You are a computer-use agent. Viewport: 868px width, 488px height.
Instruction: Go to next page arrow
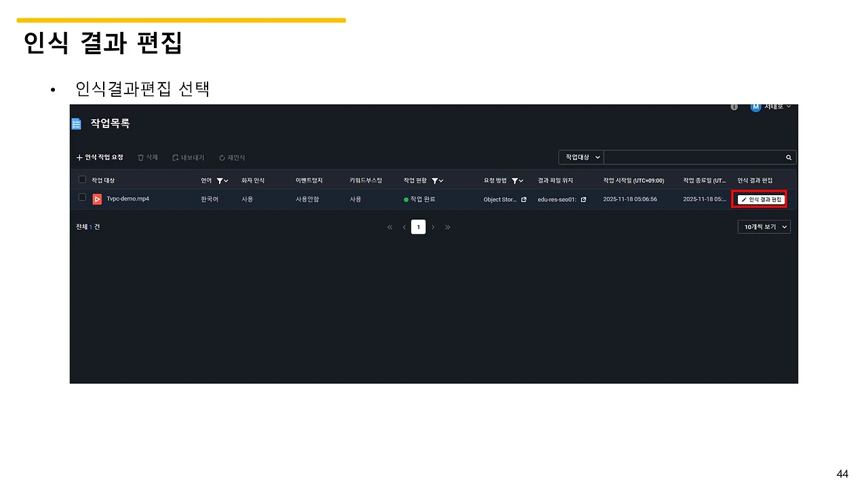(433, 227)
